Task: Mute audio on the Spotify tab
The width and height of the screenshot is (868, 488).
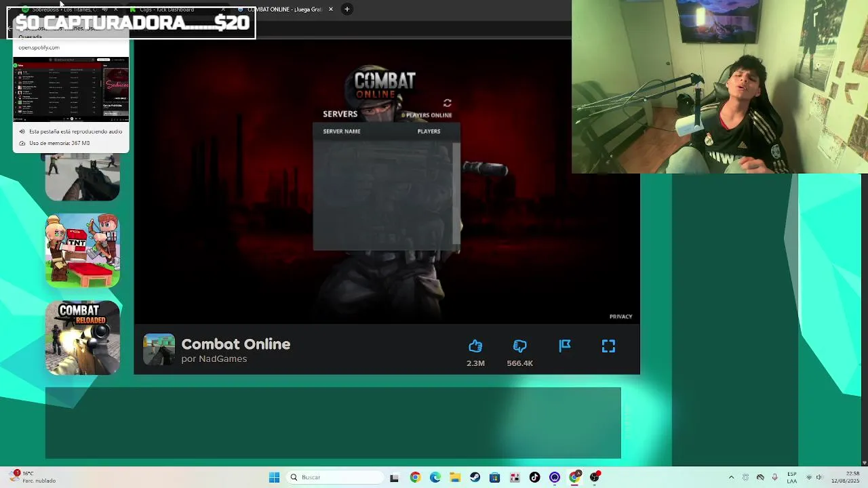Action: [x=104, y=9]
